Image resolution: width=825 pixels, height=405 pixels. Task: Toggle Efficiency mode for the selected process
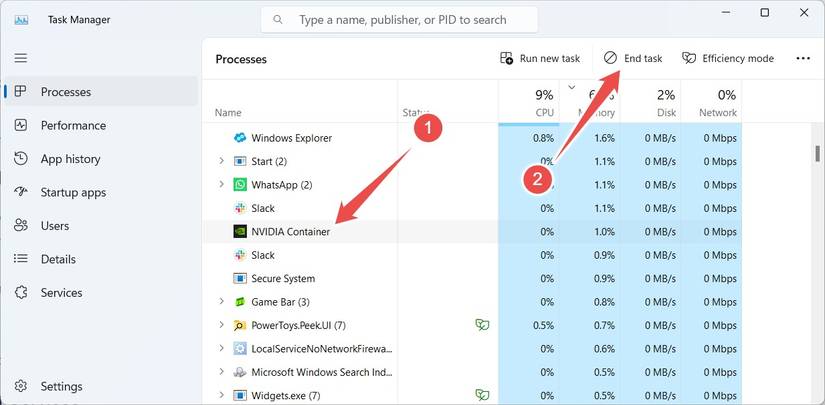[x=727, y=59]
